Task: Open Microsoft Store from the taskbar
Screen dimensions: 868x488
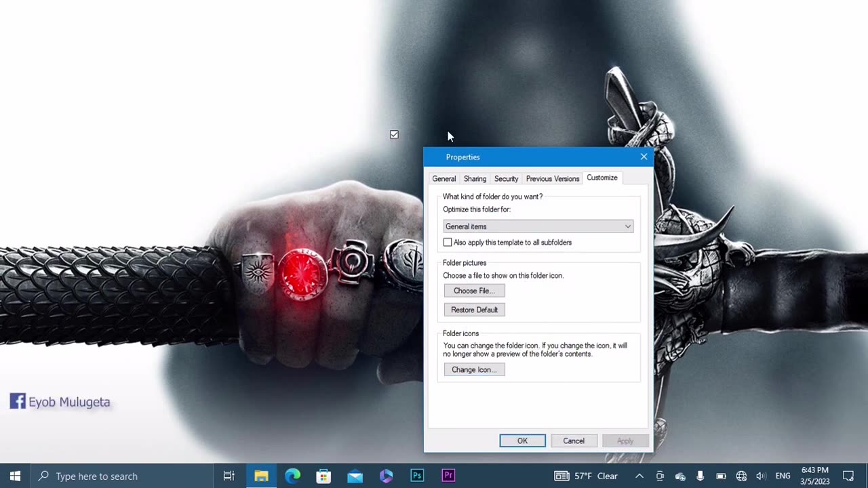Action: [323, 476]
